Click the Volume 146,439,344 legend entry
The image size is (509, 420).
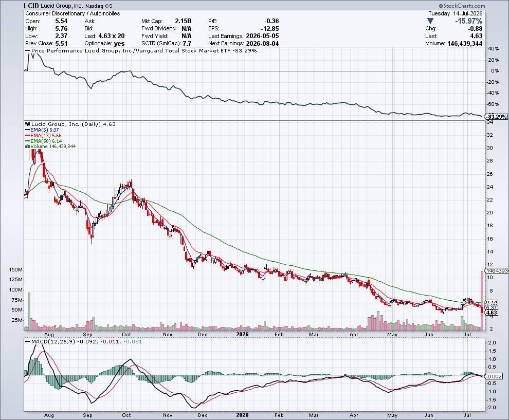(50, 147)
